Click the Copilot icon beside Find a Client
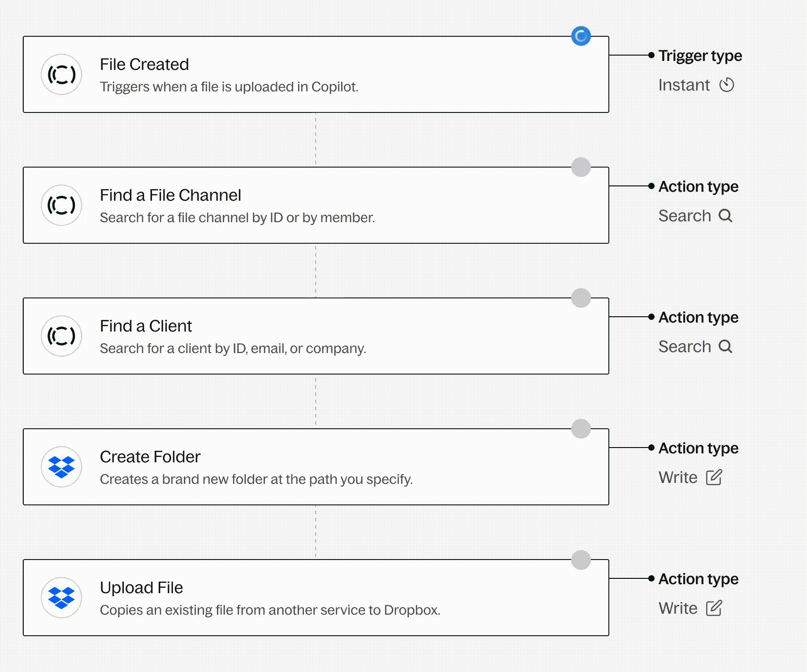 tap(61, 336)
